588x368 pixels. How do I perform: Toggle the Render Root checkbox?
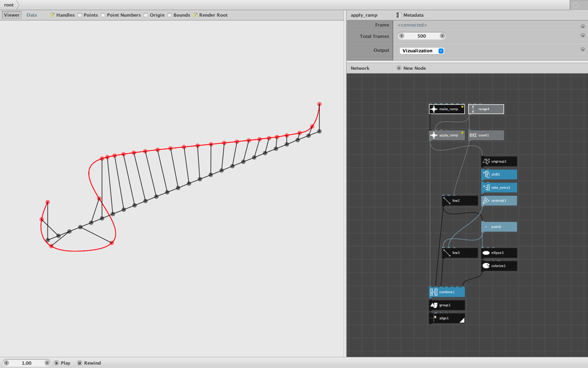click(195, 15)
